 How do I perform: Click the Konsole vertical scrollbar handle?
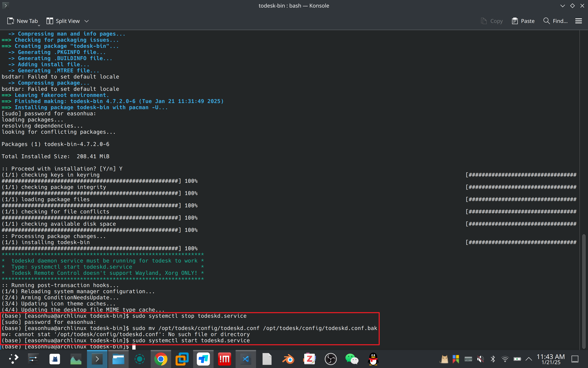584,291
